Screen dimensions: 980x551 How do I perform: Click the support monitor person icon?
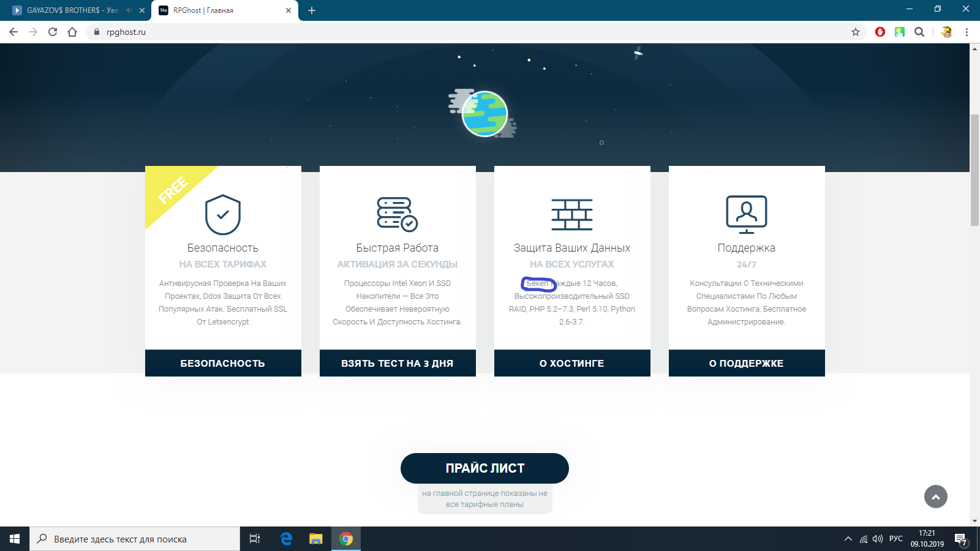pyautogui.click(x=746, y=214)
